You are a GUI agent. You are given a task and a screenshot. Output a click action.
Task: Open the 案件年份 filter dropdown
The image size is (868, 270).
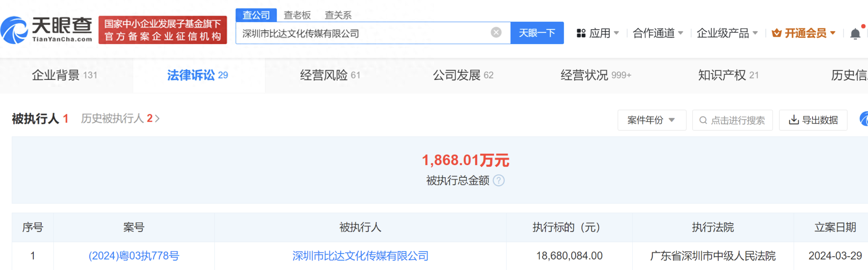[x=652, y=120]
